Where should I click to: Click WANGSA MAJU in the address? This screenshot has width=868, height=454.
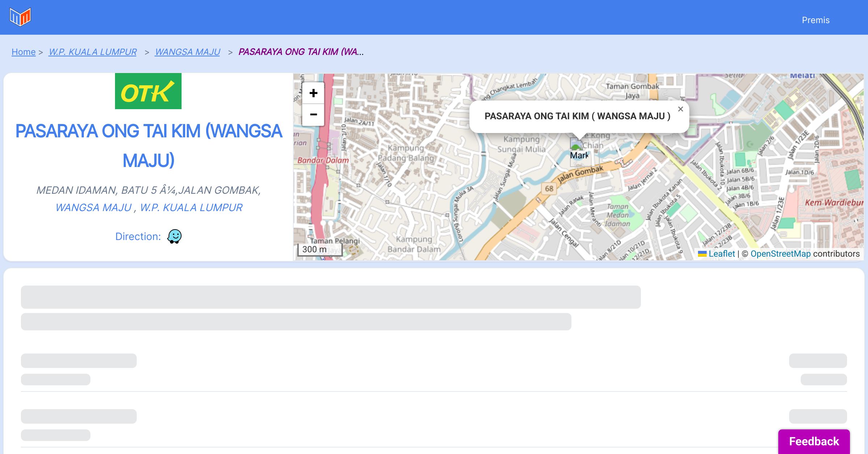click(93, 207)
